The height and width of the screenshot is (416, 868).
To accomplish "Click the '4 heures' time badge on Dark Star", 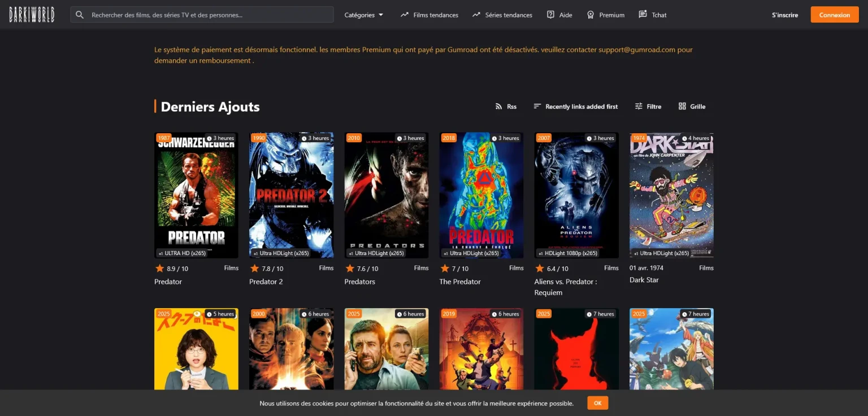I will pos(695,138).
